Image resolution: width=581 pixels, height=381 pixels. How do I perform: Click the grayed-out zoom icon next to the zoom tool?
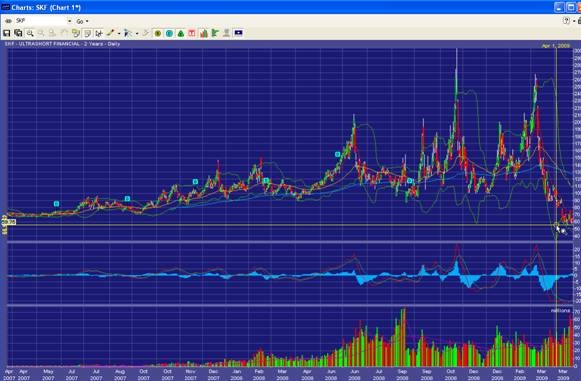[x=41, y=33]
